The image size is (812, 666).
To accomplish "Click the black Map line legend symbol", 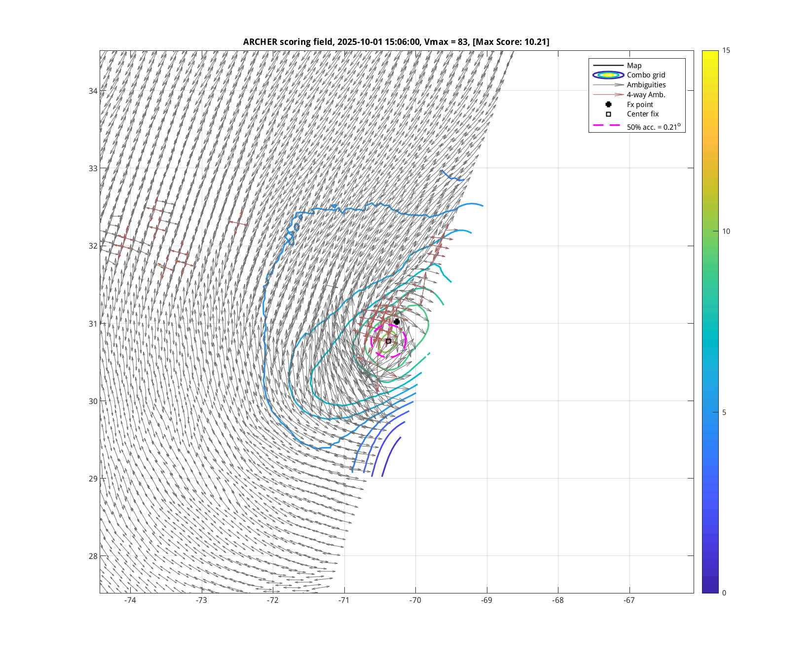I will point(608,66).
